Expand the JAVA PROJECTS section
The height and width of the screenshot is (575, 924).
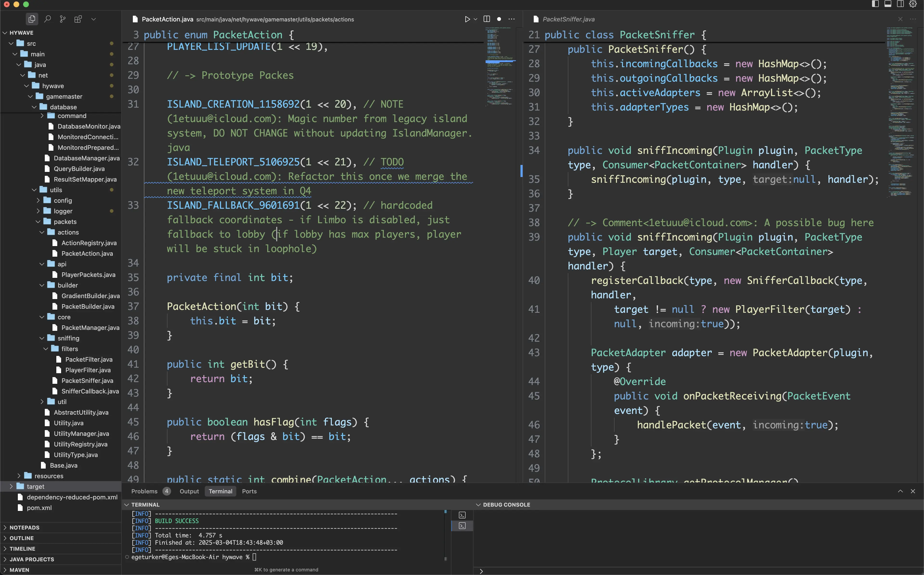tap(61, 559)
